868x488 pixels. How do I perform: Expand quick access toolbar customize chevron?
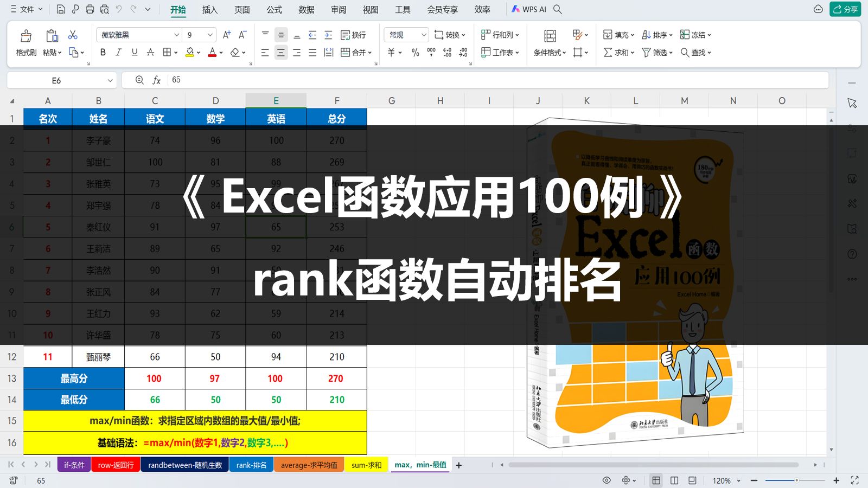point(148,9)
